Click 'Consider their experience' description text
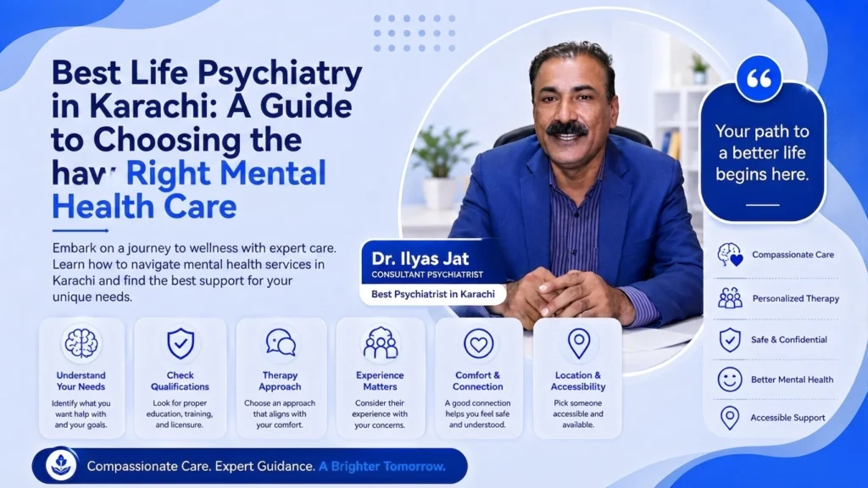This screenshot has width=868, height=488. coord(380,413)
